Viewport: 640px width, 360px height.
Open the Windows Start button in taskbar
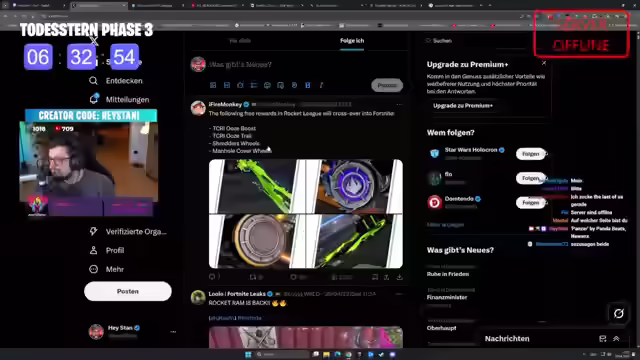click(x=248, y=354)
